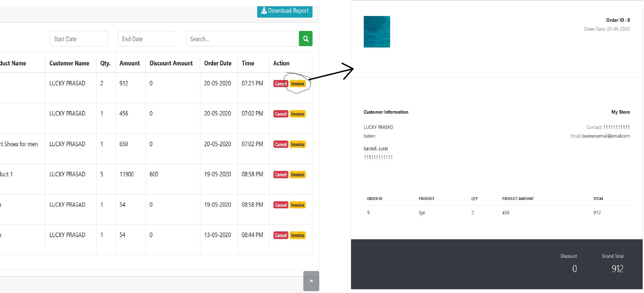Click the Download Report button

pyautogui.click(x=285, y=11)
